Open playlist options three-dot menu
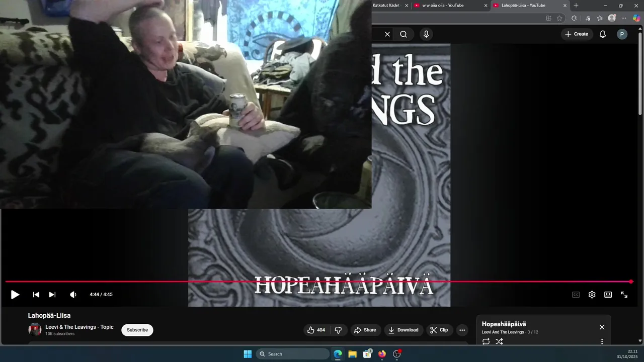The image size is (644, 362). (602, 341)
